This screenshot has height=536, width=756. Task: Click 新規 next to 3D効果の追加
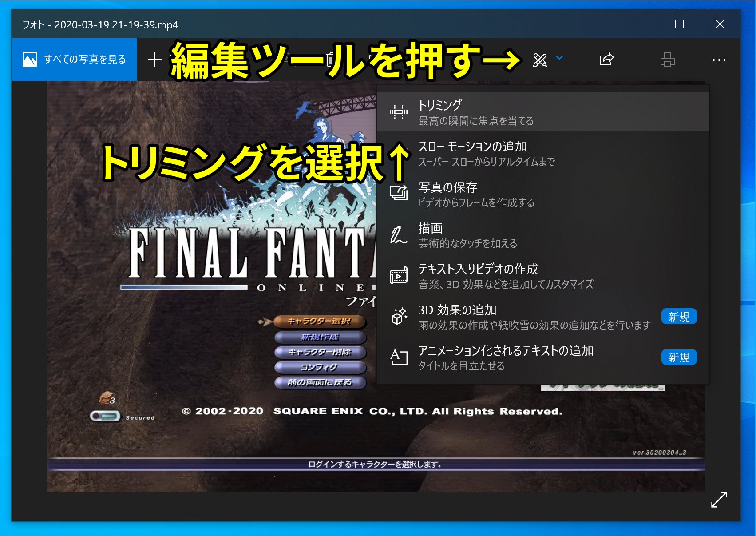pyautogui.click(x=679, y=316)
